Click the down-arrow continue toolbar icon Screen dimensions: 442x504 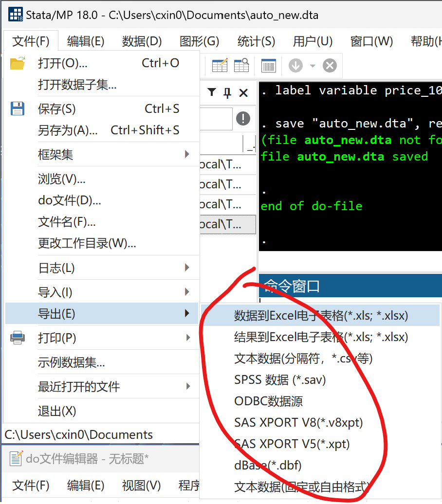[295, 65]
